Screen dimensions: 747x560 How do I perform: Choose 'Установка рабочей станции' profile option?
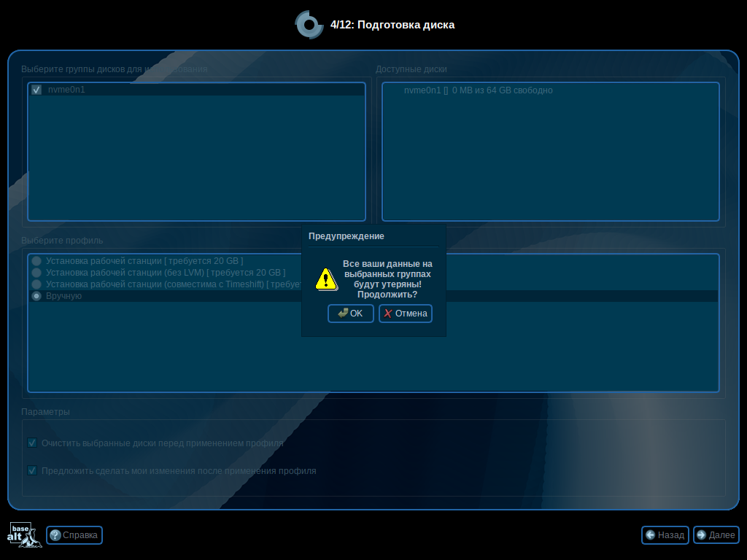click(x=36, y=260)
